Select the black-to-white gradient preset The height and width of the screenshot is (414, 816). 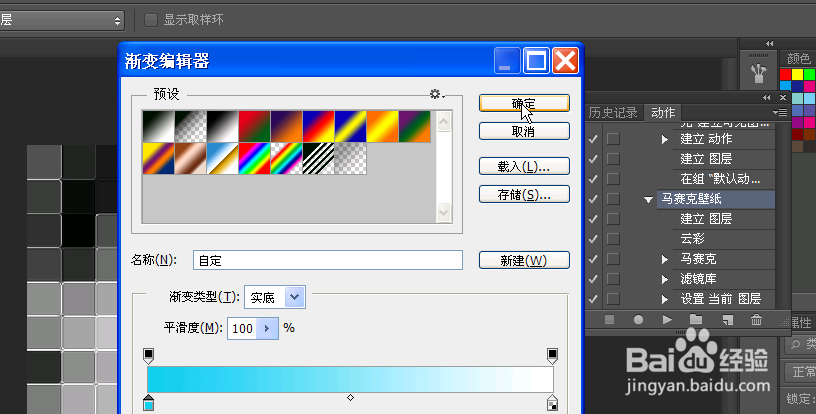222,126
